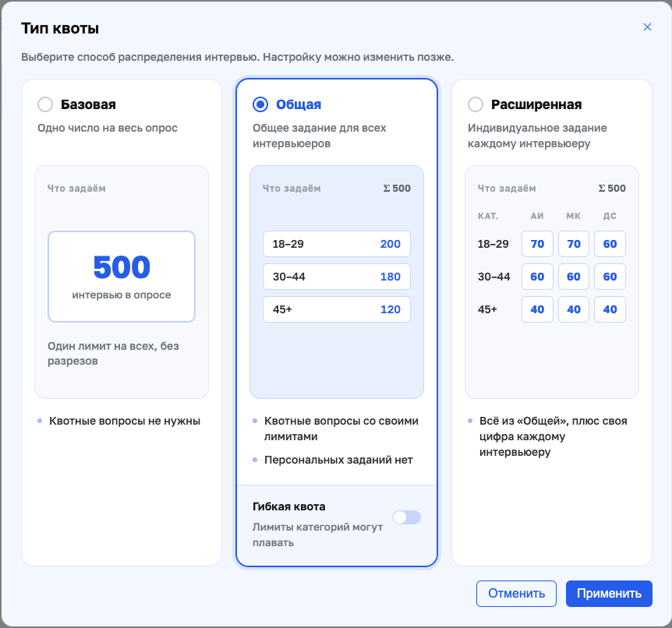This screenshot has width=672, height=628.
Task: Click the АИ column header
Action: pos(537,216)
